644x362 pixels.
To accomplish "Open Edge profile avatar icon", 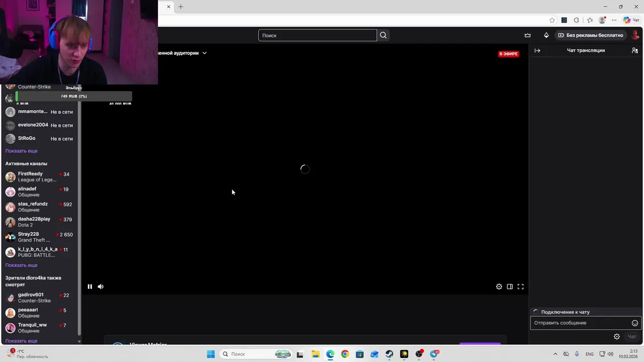I will [602, 20].
